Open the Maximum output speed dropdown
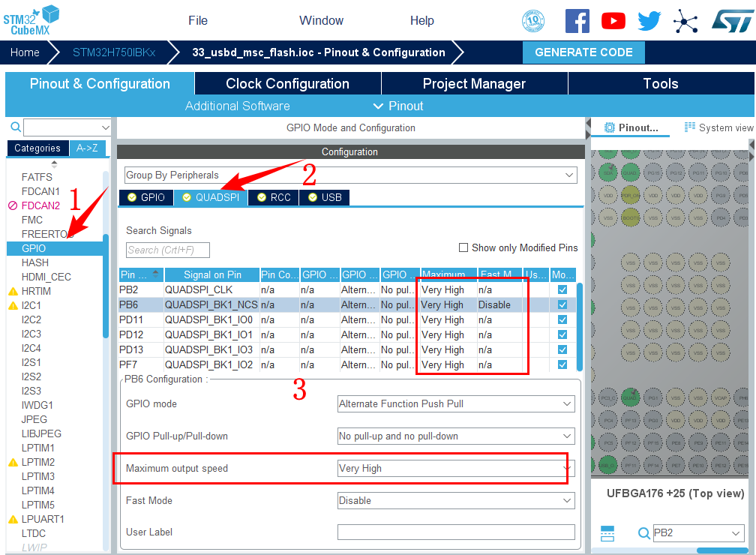 point(456,468)
